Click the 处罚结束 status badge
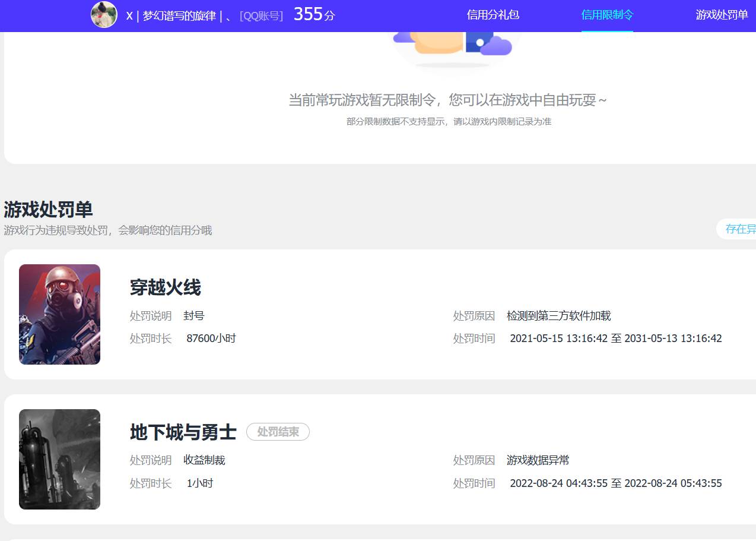This screenshot has height=541, width=756. [x=278, y=432]
